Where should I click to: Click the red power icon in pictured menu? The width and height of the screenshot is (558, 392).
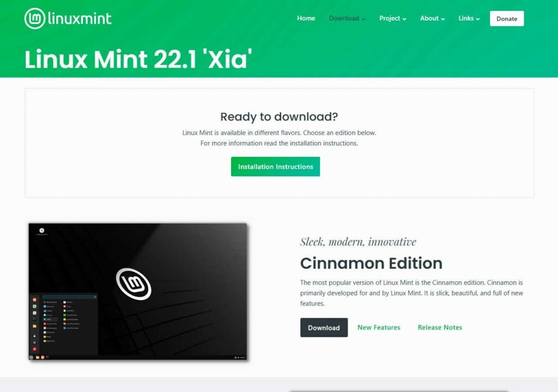pyautogui.click(x=34, y=349)
